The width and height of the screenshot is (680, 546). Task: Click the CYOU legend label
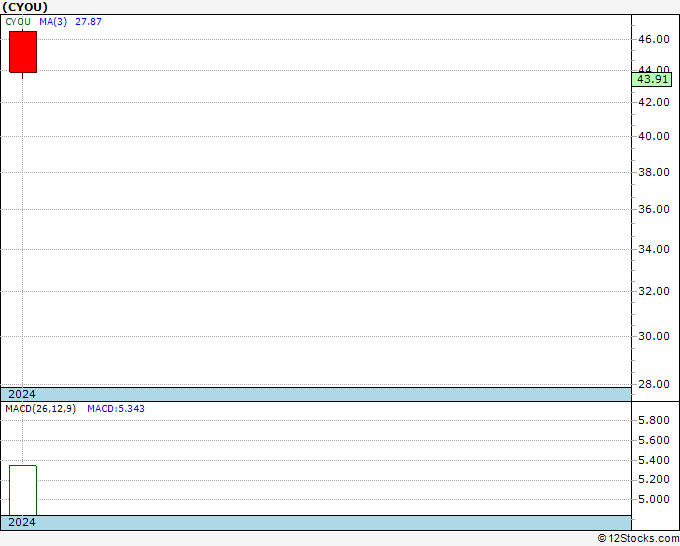(x=18, y=22)
